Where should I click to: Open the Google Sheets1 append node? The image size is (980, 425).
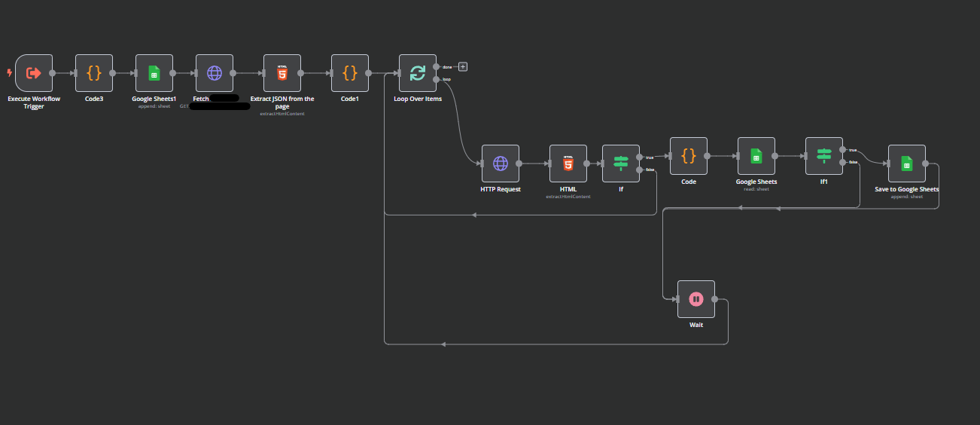154,73
